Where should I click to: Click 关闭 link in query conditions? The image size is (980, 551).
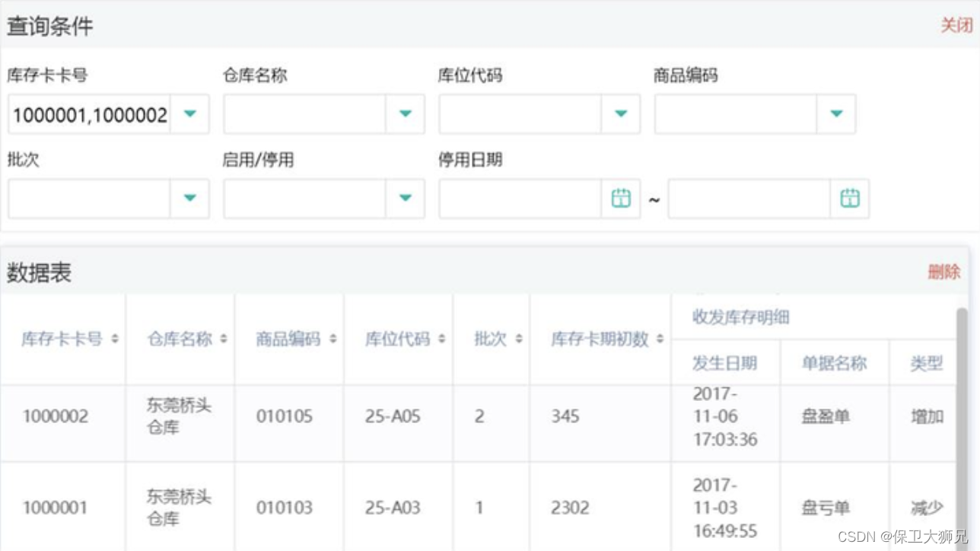[956, 25]
